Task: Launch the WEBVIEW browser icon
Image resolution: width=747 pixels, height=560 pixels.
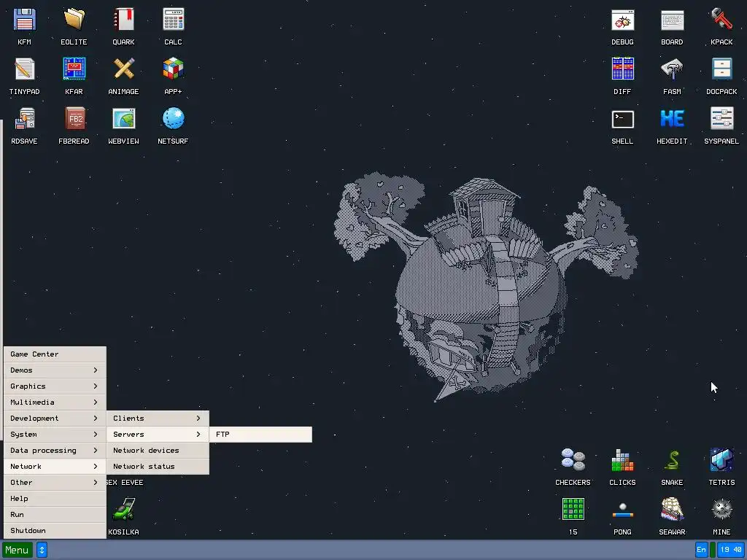Action: [x=123, y=119]
